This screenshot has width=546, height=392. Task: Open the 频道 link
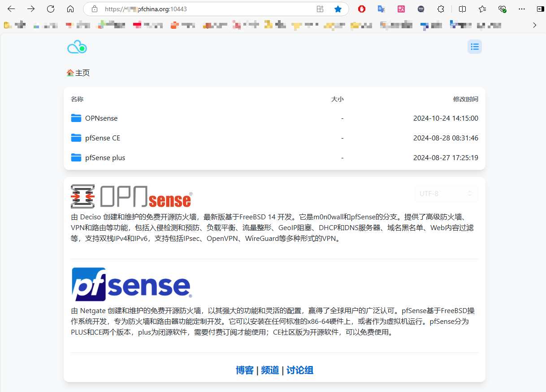pos(270,370)
